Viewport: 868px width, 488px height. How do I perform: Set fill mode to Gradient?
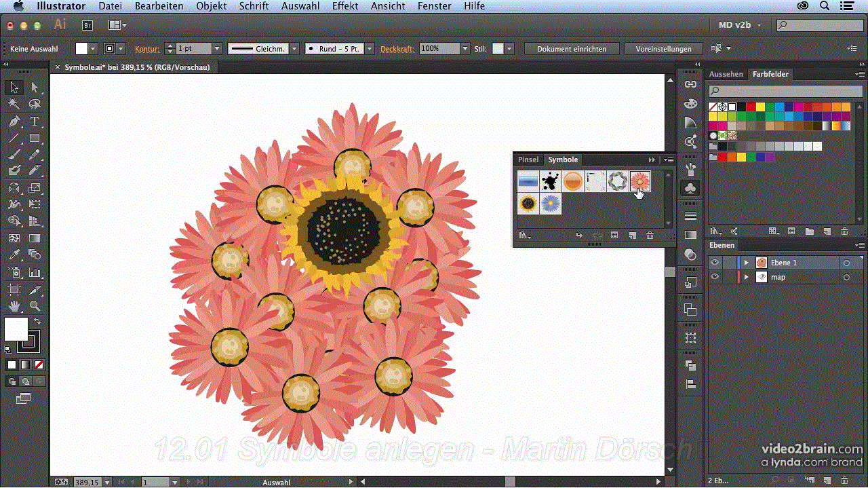click(25, 364)
